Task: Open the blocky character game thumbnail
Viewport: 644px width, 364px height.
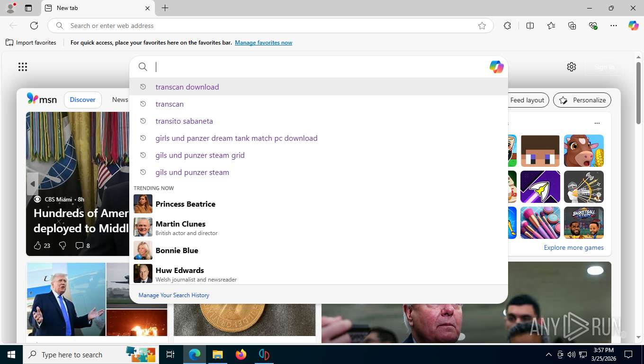Action: click(540, 151)
